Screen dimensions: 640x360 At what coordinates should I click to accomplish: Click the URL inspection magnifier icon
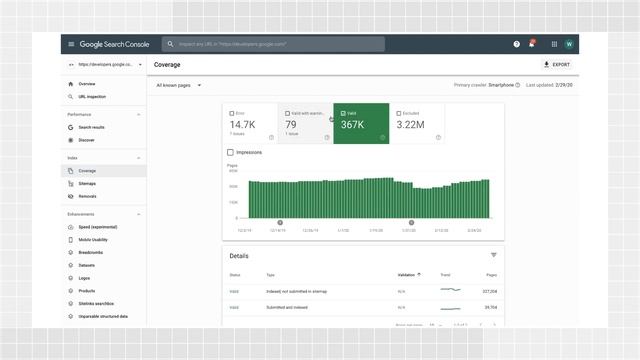point(71,97)
